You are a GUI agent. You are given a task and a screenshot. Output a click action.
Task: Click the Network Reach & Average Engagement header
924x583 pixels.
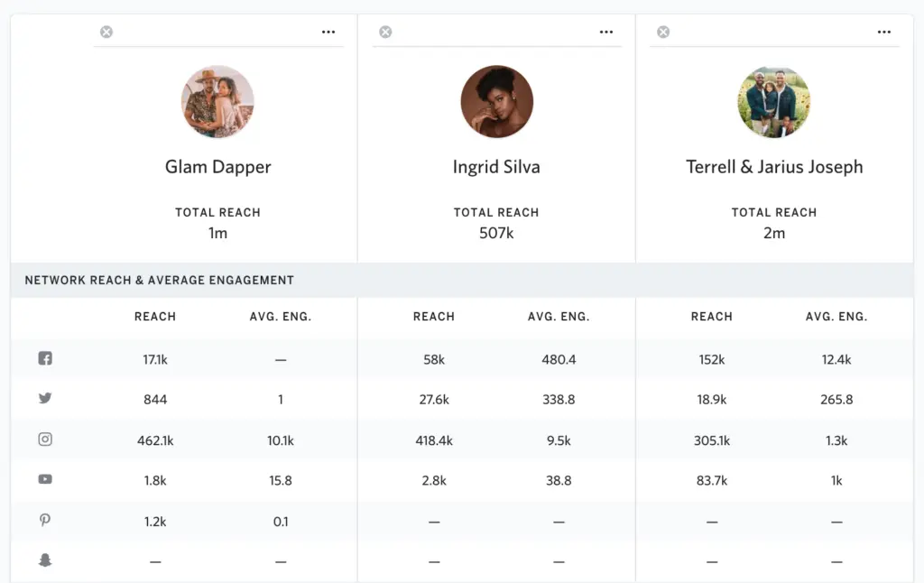click(x=160, y=281)
